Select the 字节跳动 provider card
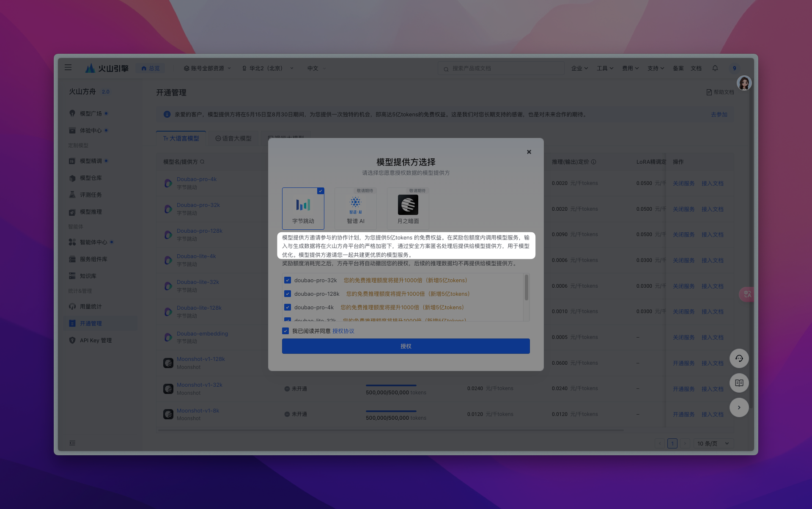The image size is (812, 509). tap(303, 208)
